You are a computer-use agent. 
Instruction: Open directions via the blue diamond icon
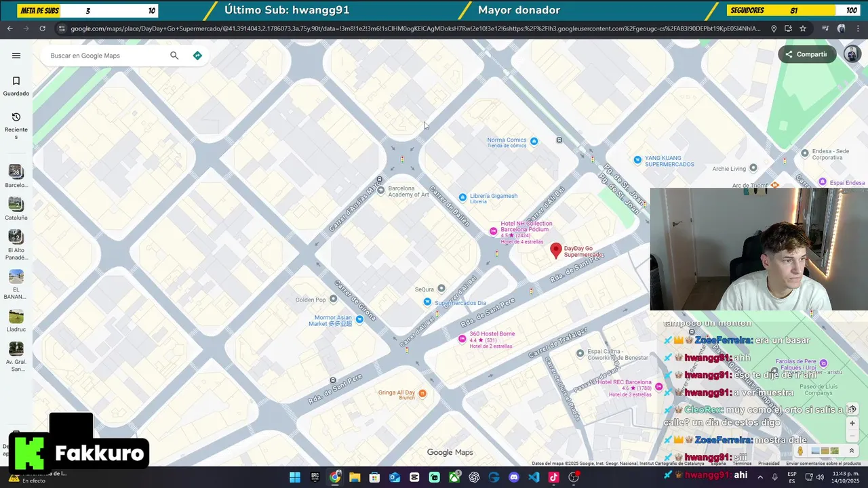coord(197,56)
